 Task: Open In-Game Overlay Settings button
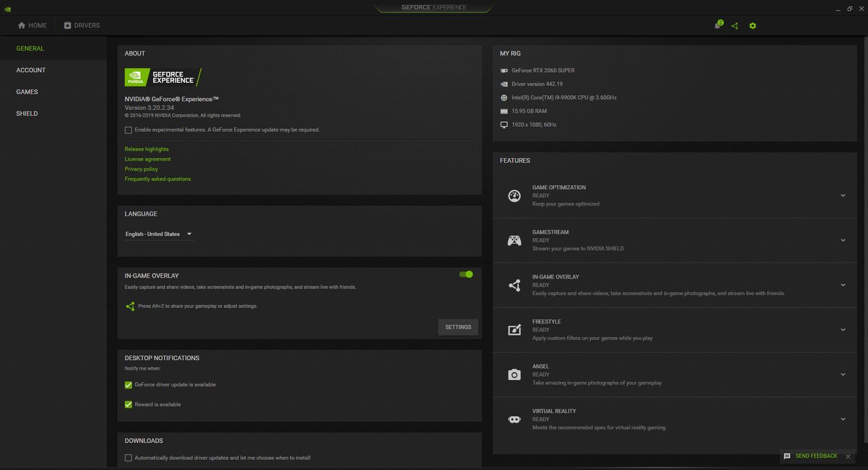coord(458,327)
